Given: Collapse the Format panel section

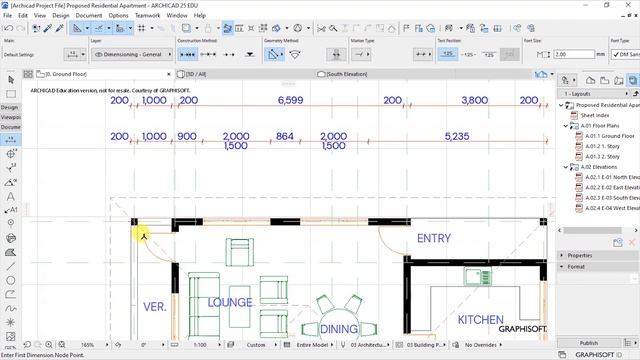Looking at the screenshot, I should pyautogui.click(x=562, y=267).
